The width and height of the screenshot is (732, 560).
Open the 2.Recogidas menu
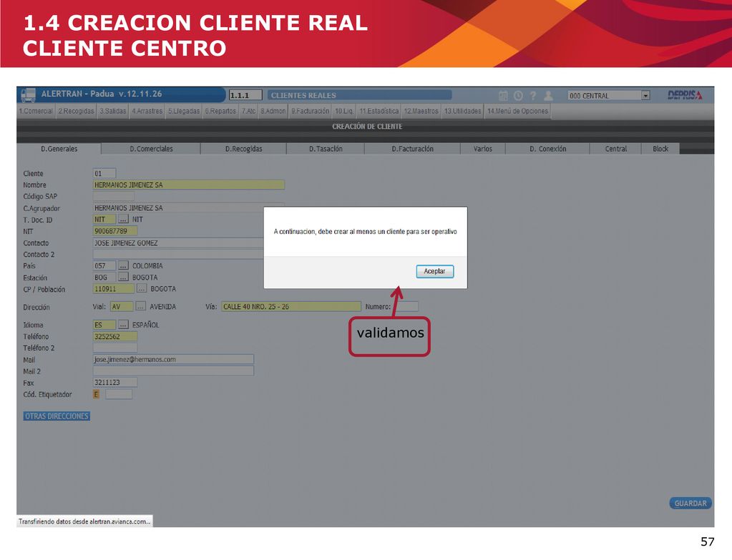coord(76,111)
